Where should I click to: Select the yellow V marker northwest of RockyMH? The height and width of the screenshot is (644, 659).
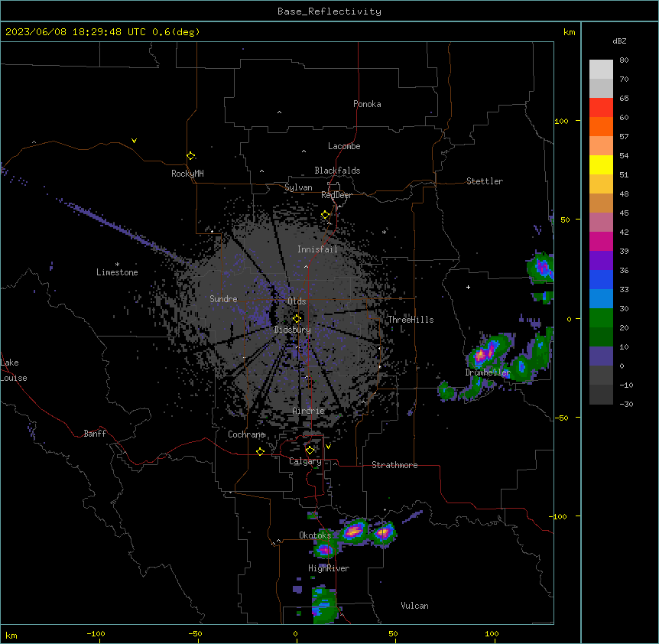[x=134, y=141]
